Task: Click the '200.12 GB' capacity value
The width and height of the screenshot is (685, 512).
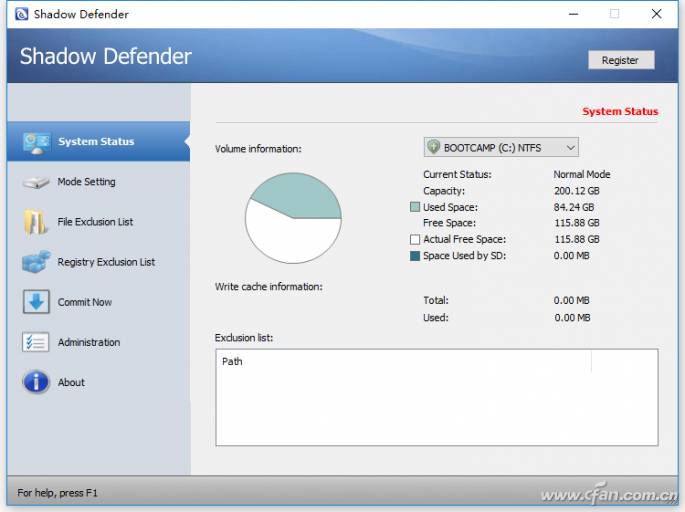Action: pos(577,191)
